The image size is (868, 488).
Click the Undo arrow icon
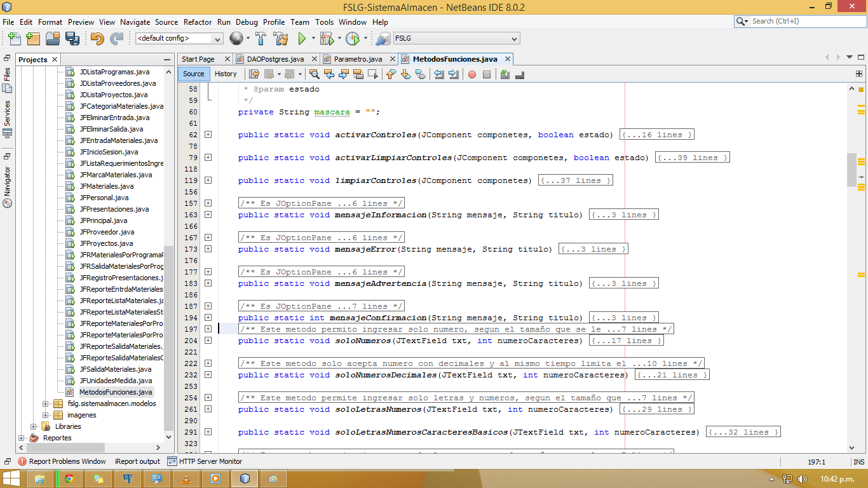(97, 38)
